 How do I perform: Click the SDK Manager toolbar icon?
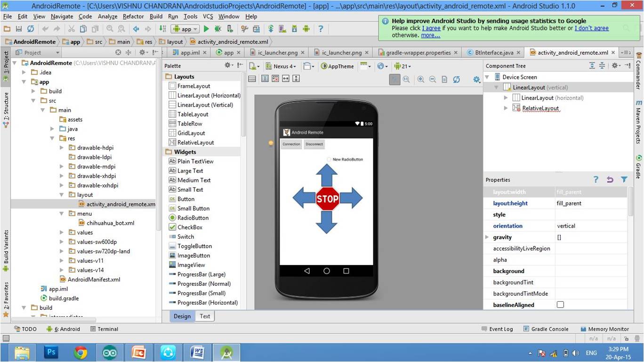pyautogui.click(x=295, y=29)
